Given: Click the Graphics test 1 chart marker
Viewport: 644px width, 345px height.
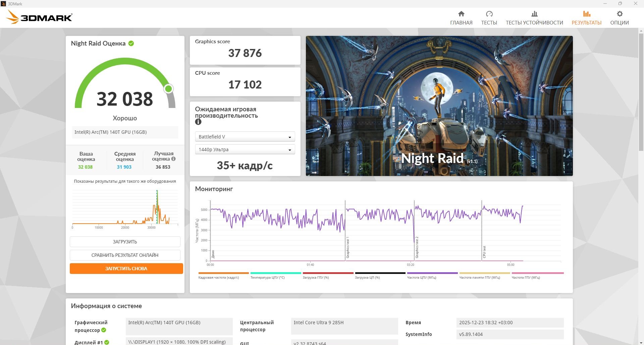Looking at the screenshot, I should click(348, 247).
